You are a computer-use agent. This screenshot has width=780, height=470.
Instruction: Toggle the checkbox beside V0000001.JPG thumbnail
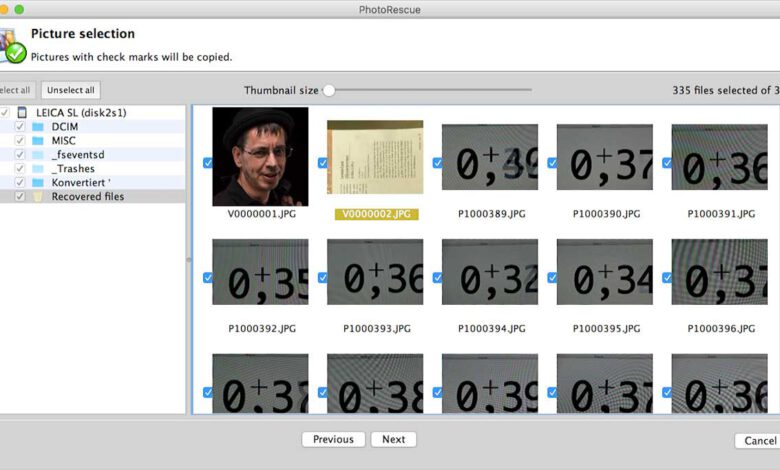pos(208,162)
